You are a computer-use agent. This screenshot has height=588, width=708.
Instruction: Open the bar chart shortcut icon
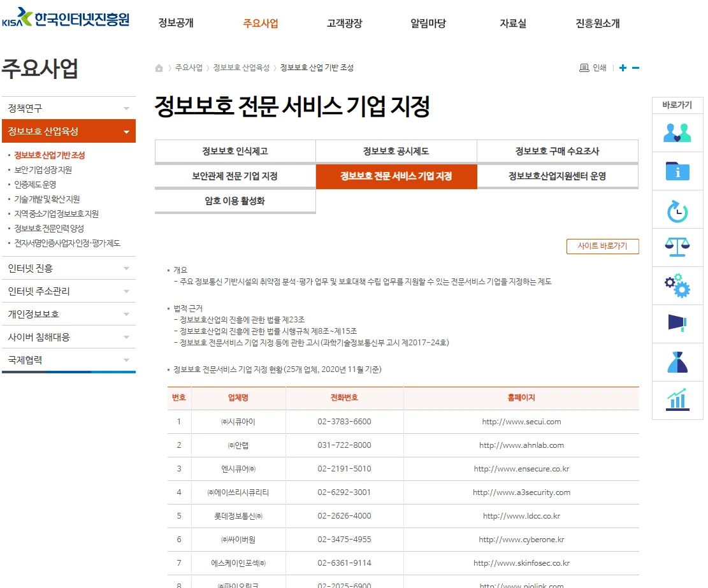pyautogui.click(x=677, y=400)
